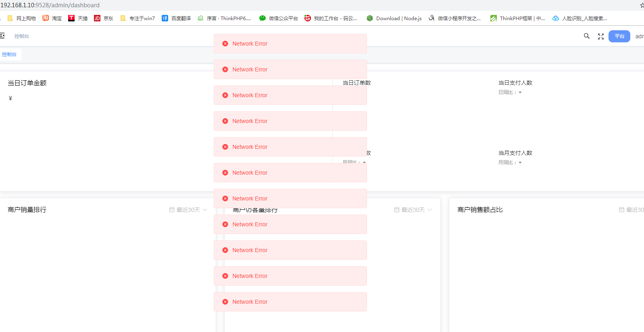Click the 当月支付人数 label

515,153
